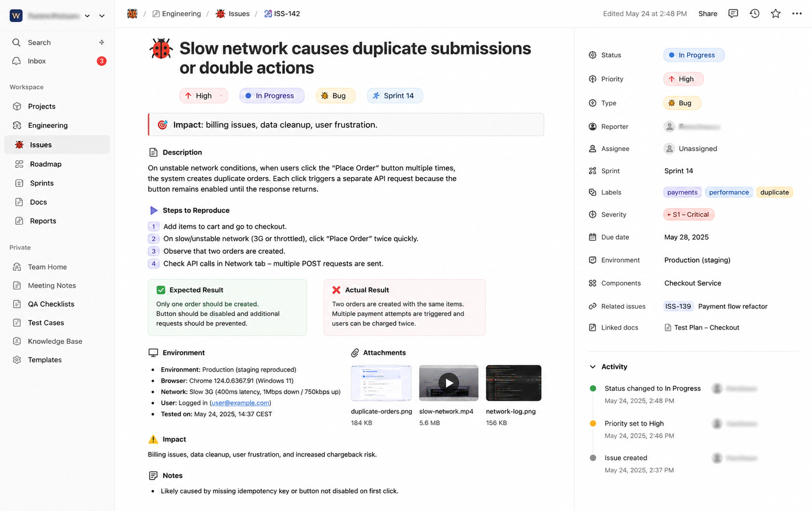Viewport: 812px width, 511px height.
Task: Open the user@example.com link
Action: (240, 403)
